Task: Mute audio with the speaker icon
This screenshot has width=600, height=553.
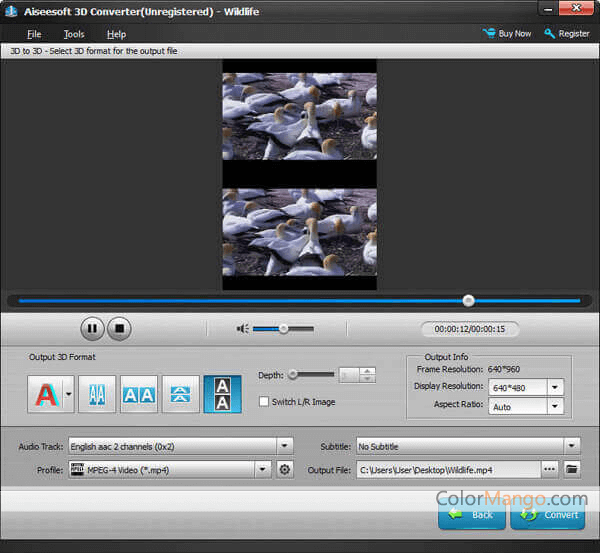Action: tap(242, 328)
